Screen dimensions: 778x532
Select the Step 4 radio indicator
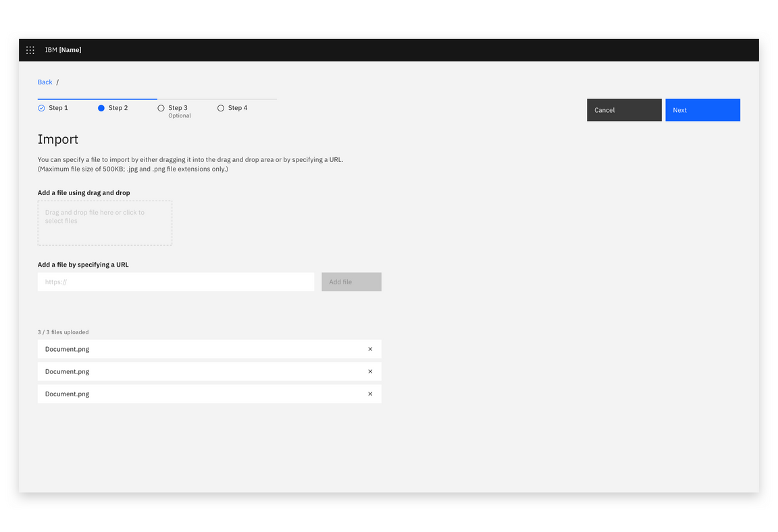pos(220,107)
